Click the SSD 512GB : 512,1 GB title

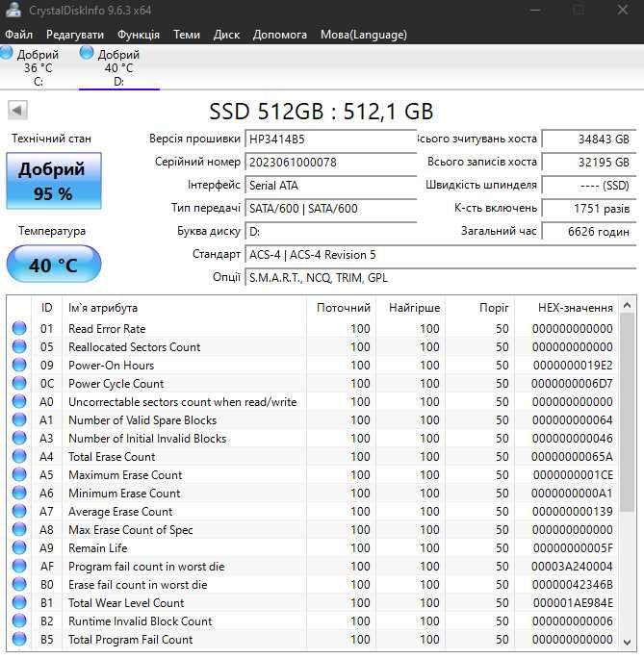coord(322,112)
